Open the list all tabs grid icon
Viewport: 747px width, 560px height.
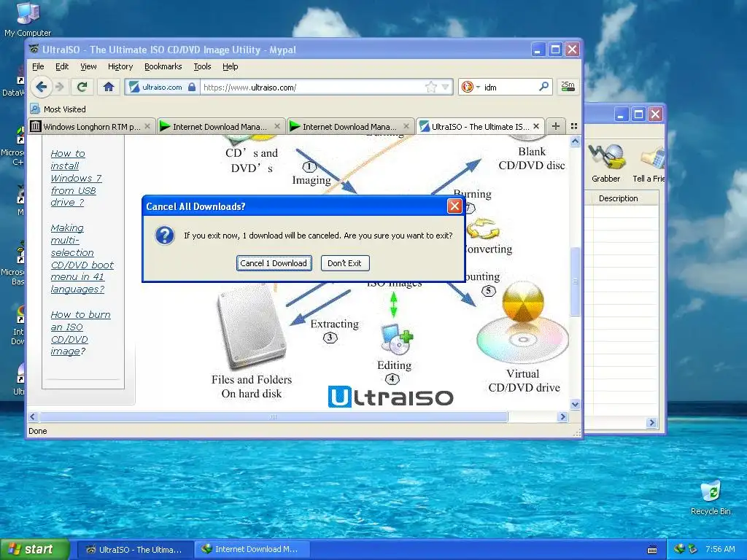(574, 126)
